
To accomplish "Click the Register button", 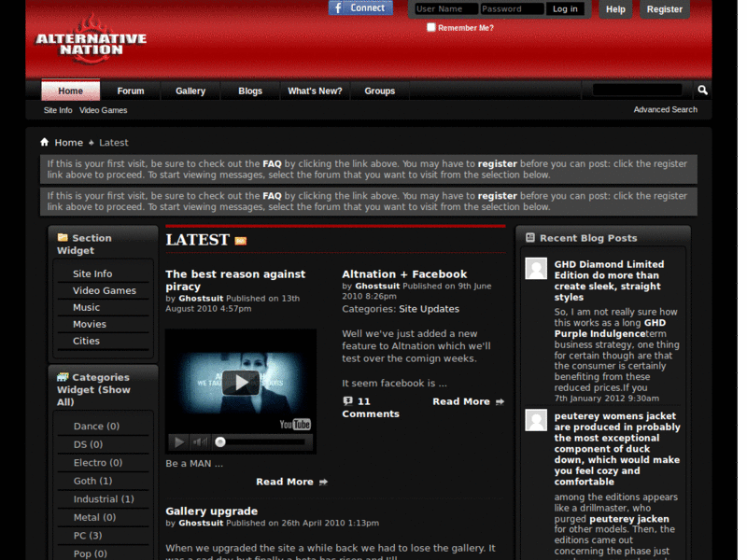I will click(x=665, y=9).
